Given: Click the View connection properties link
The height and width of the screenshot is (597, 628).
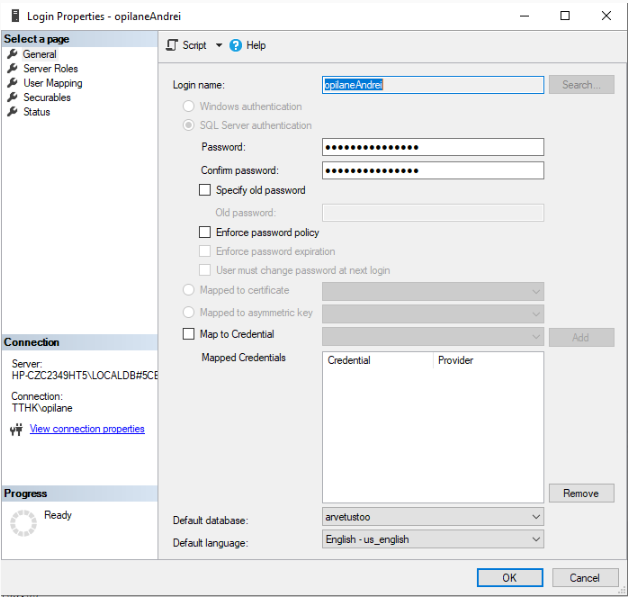Looking at the screenshot, I should 87,429.
